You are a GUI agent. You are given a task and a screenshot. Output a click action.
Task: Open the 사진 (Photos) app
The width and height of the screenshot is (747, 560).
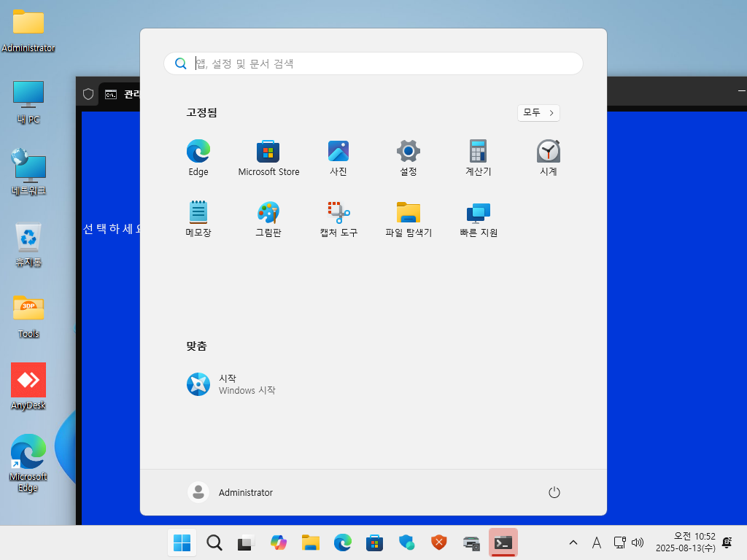[x=338, y=158]
